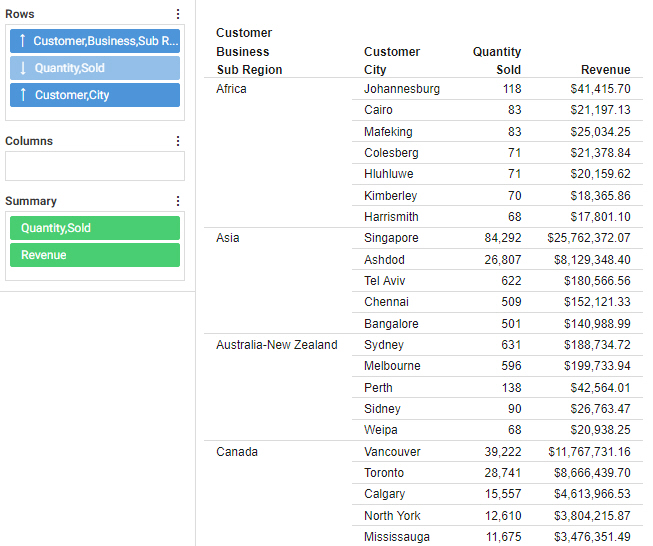Click the Customer Business Sub Region header
The image size is (653, 546).
[x=249, y=51]
